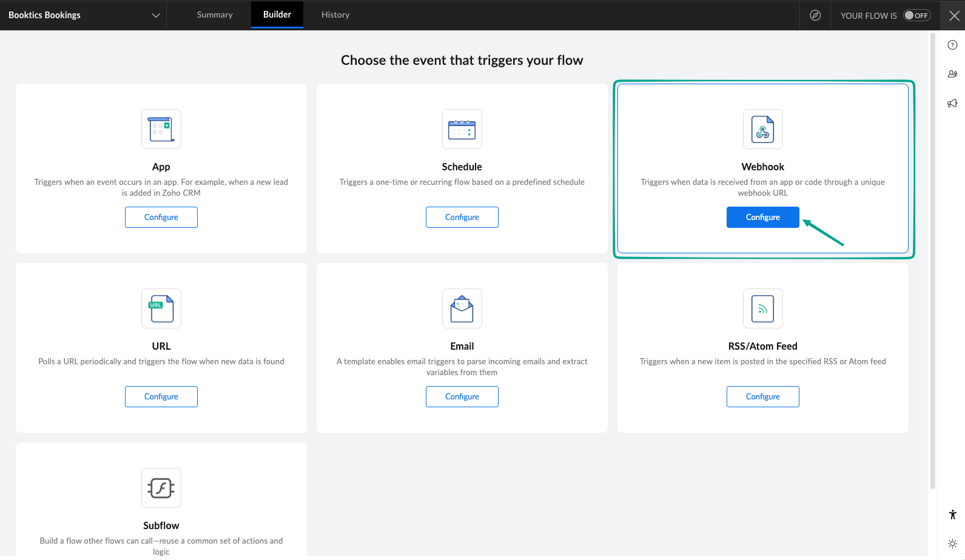Close the flow builder with X
Viewport: 965px width, 560px height.
click(x=954, y=16)
